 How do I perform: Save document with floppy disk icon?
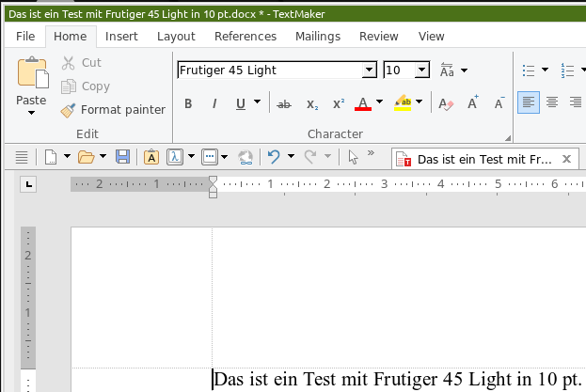point(122,157)
